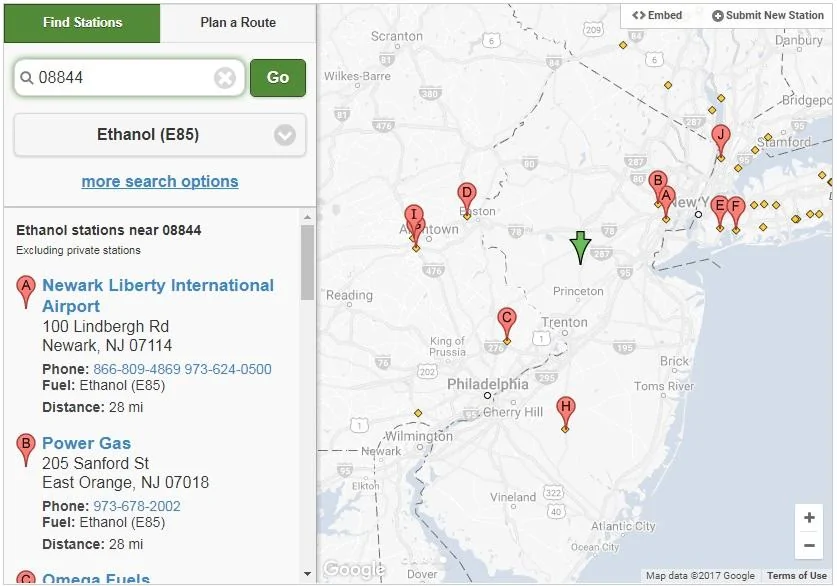The image size is (837, 586).
Task: Click the Philadelphia label on map
Action: coord(488,384)
